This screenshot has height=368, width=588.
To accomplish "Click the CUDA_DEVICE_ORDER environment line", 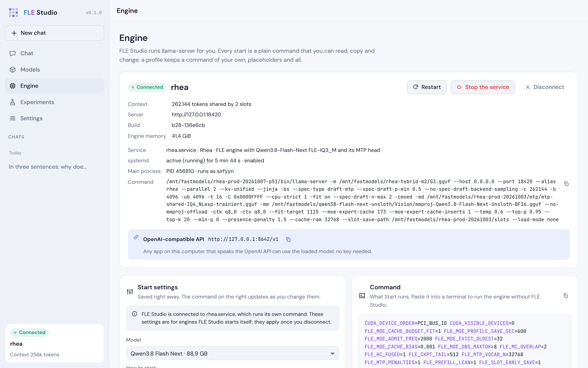I will (x=440, y=323).
